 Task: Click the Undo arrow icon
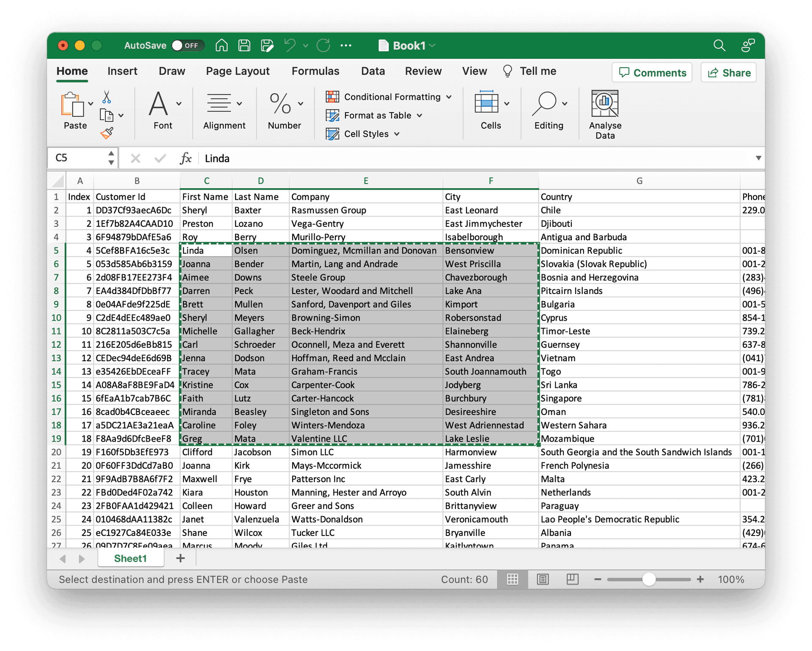(290, 45)
